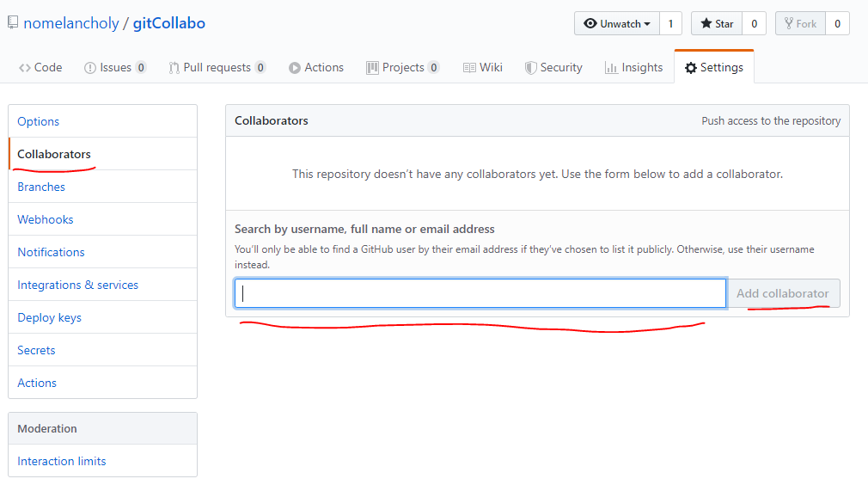Click the watchers count 1
This screenshot has height=485, width=868.
(x=670, y=24)
